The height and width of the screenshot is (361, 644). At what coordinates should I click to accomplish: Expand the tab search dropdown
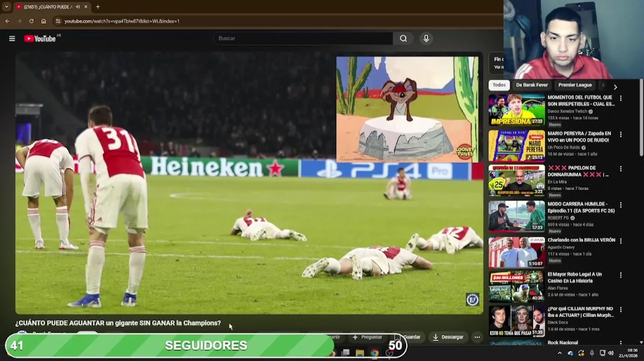6,7
